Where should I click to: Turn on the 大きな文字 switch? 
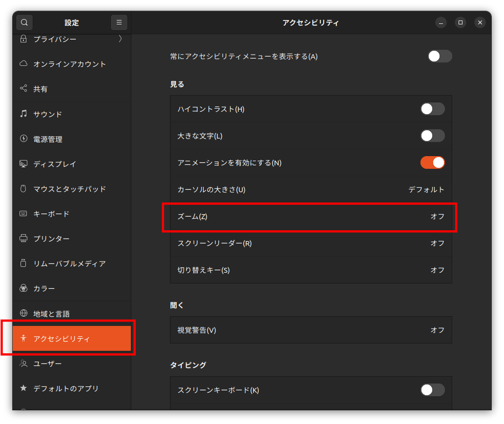coord(433,136)
